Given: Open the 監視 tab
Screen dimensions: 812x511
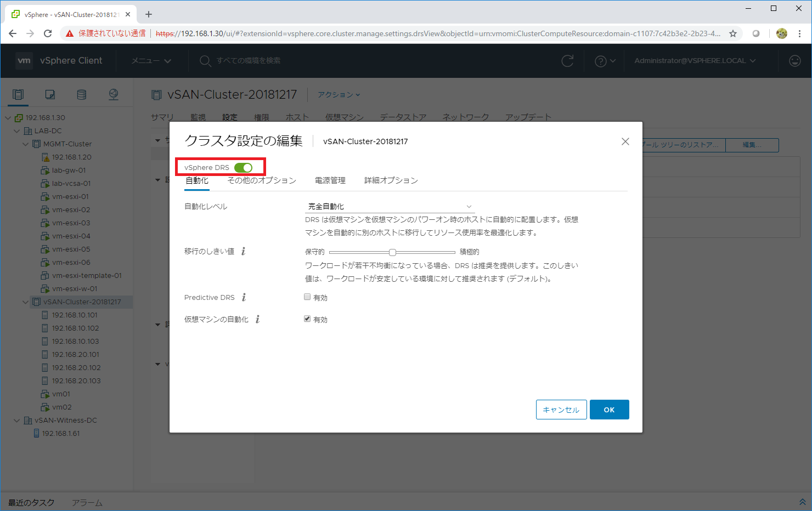Looking at the screenshot, I should tap(198, 117).
